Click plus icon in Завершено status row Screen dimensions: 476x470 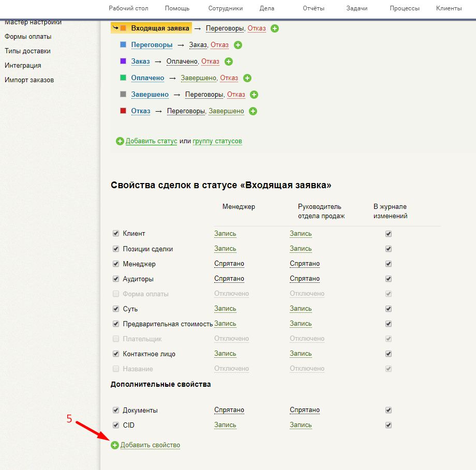pyautogui.click(x=254, y=95)
